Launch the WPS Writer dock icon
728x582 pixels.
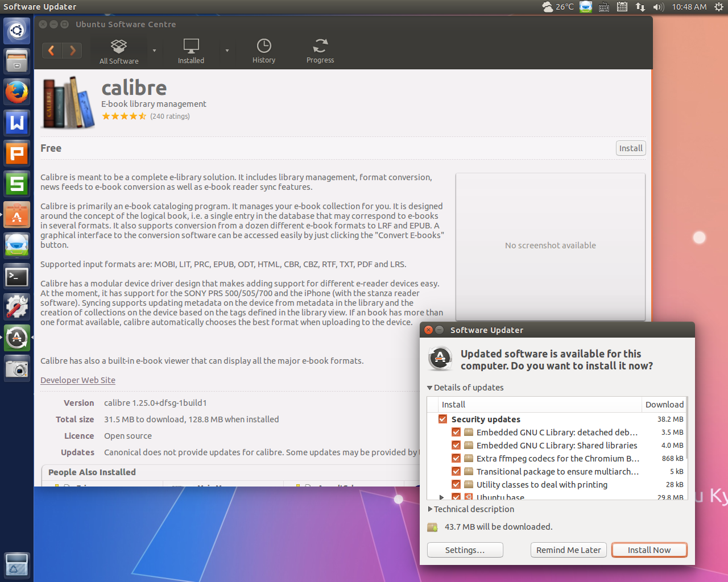coord(16,122)
